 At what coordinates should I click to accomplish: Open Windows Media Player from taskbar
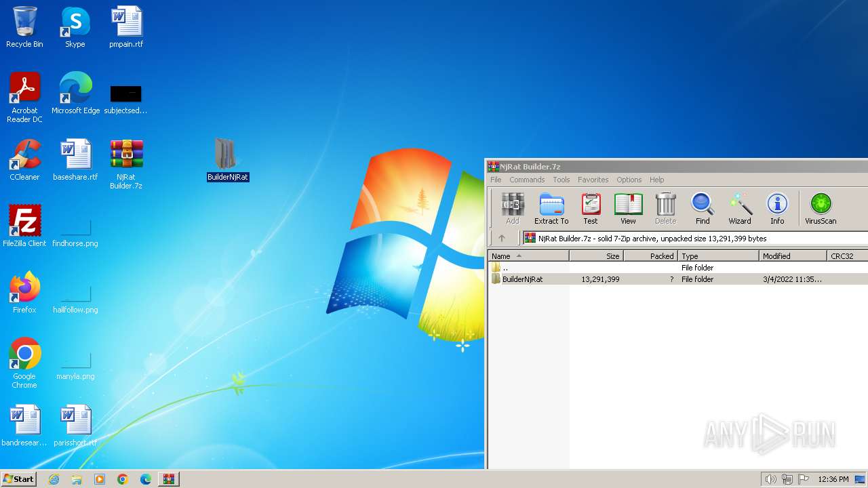click(x=100, y=479)
